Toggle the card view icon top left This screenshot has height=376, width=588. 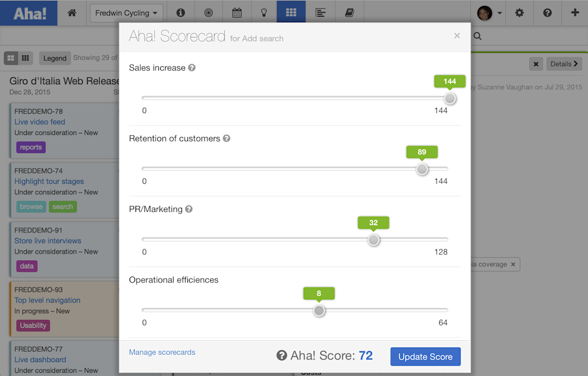click(11, 58)
